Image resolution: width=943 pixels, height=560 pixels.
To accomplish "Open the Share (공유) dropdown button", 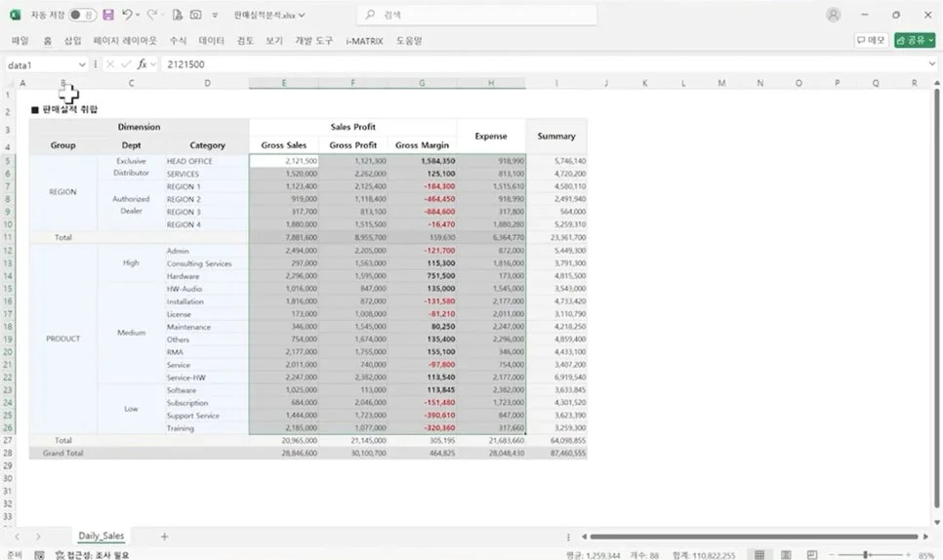I will coord(914,40).
